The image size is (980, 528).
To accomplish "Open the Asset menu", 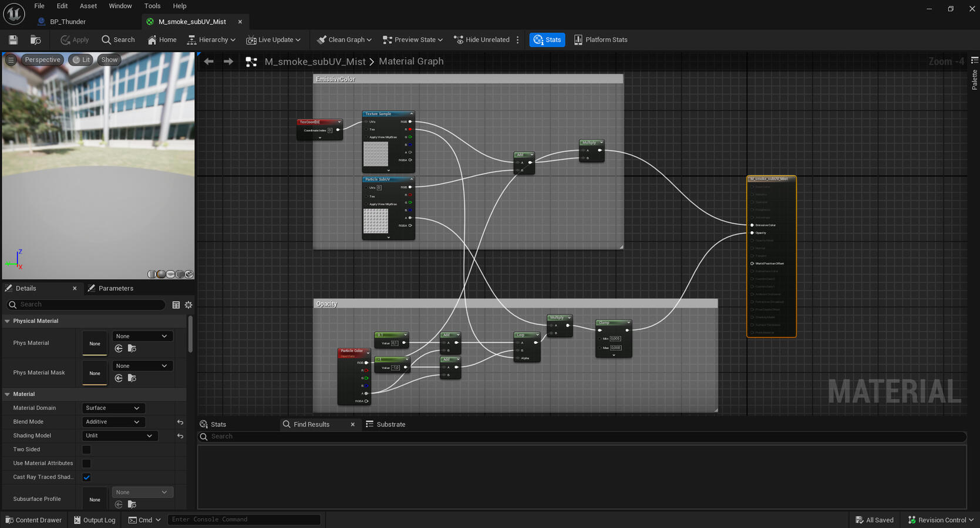I will pyautogui.click(x=88, y=6).
